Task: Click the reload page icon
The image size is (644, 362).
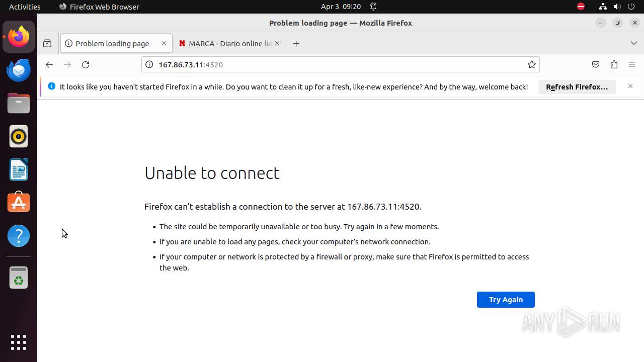Action: click(x=86, y=65)
